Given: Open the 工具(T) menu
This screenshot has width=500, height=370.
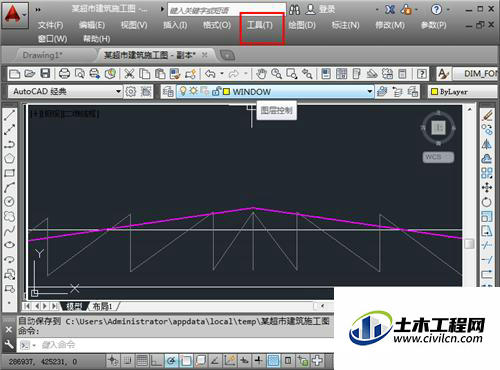Looking at the screenshot, I should click(260, 25).
